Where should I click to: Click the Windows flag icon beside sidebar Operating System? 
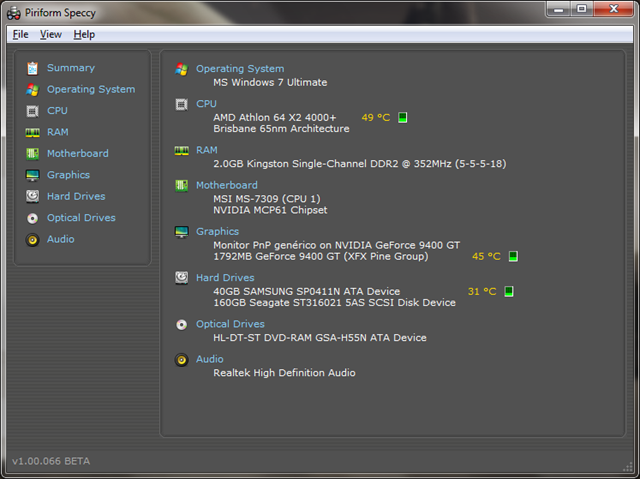coord(33,90)
